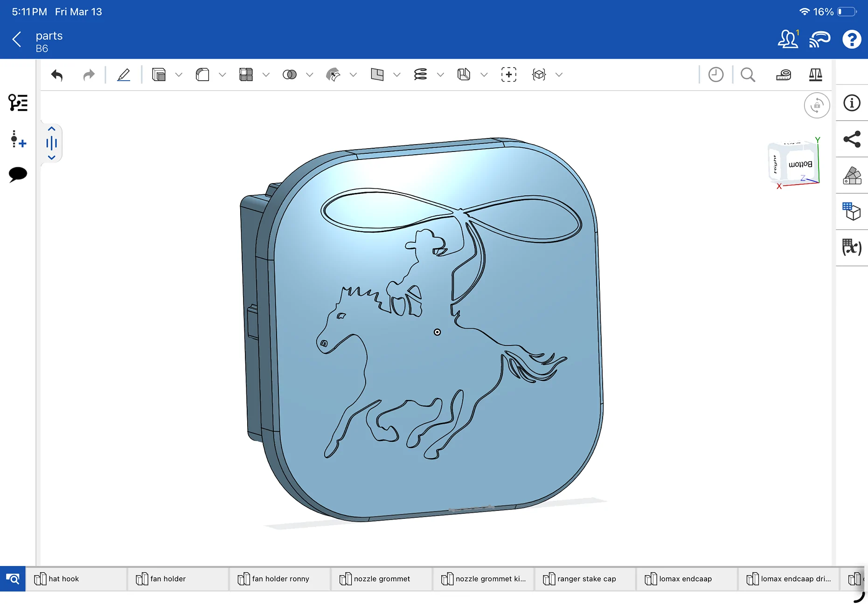Move rollback bar up
The height and width of the screenshot is (606, 868).
tap(52, 129)
